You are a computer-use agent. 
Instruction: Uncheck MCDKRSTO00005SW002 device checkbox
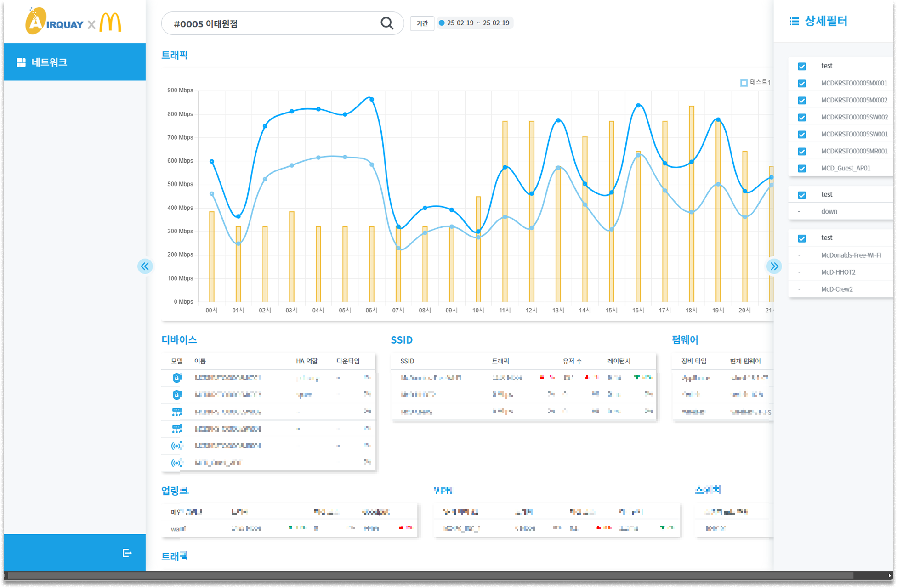pyautogui.click(x=802, y=117)
